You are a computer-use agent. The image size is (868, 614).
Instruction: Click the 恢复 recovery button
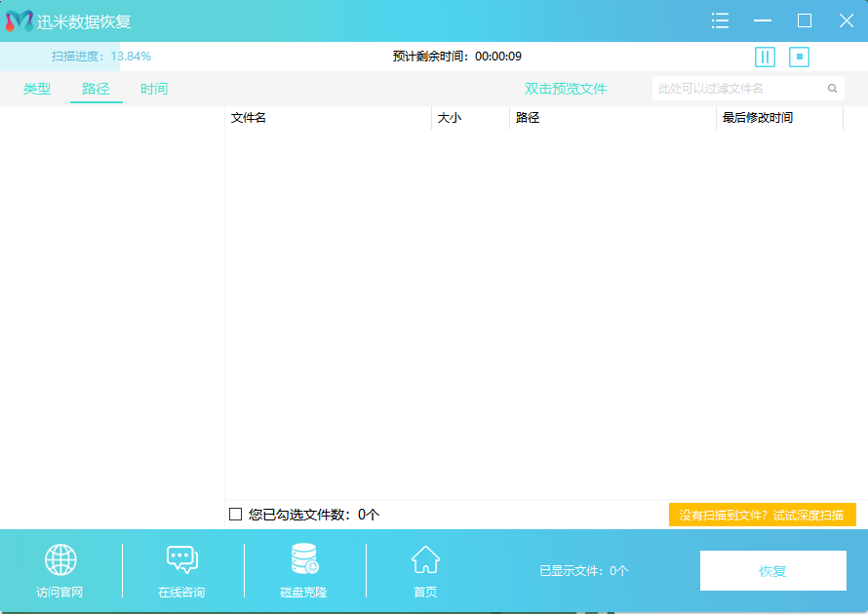tap(772, 570)
